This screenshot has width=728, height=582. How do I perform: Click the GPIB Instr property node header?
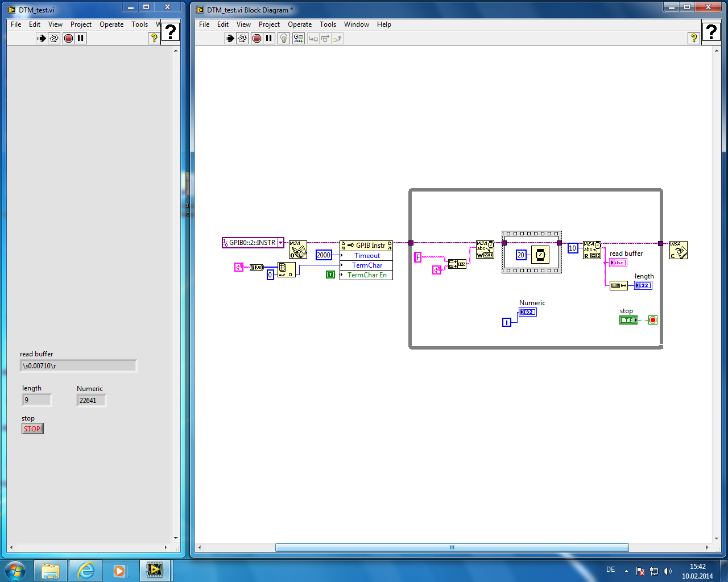pos(366,246)
